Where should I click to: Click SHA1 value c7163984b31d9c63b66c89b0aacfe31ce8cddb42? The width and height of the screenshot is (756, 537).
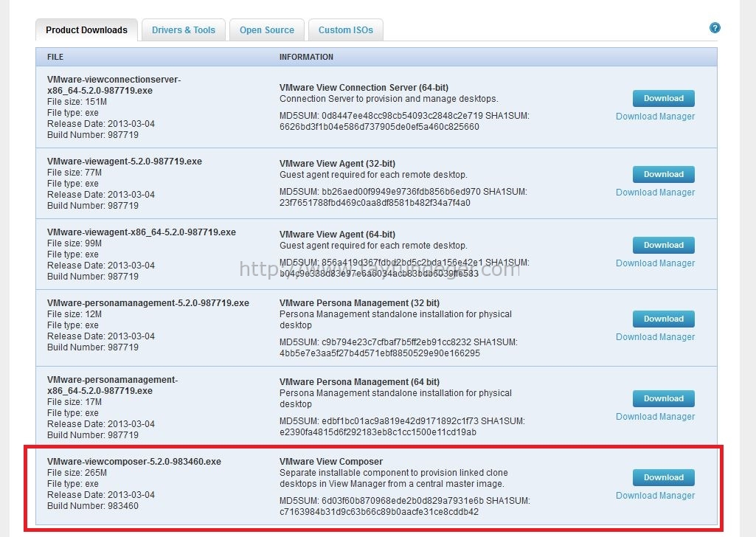[x=379, y=512]
